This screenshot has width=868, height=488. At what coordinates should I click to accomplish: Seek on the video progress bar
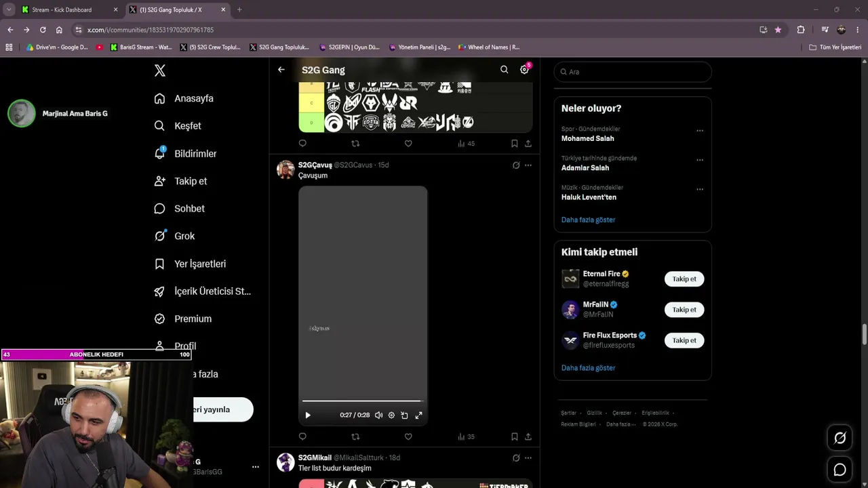[363, 401]
